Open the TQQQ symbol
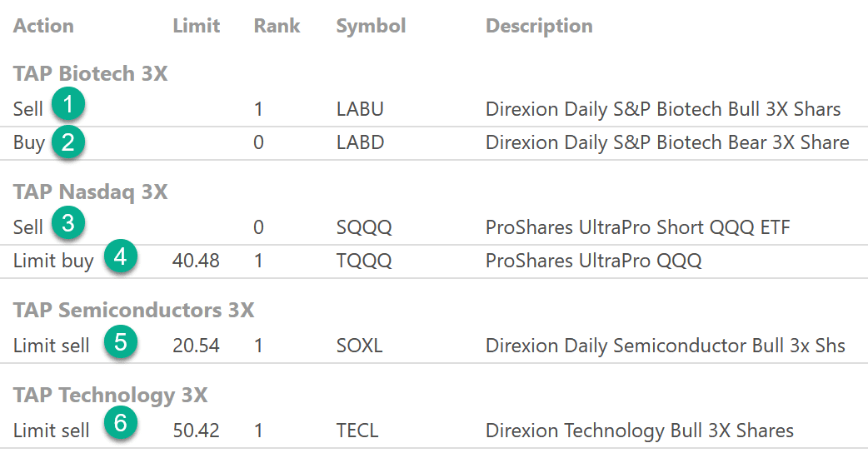Screen dimensions: 868x458 (362, 261)
